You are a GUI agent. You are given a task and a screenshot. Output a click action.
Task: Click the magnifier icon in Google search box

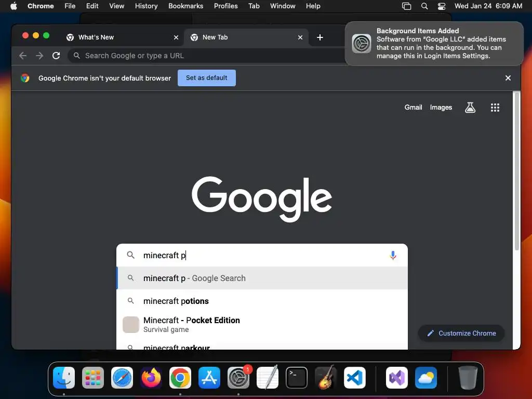130,255
